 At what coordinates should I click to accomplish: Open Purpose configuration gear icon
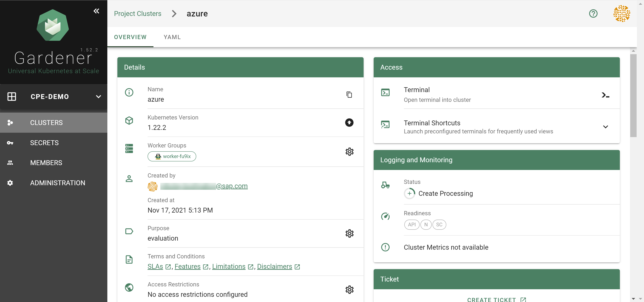[x=349, y=233]
